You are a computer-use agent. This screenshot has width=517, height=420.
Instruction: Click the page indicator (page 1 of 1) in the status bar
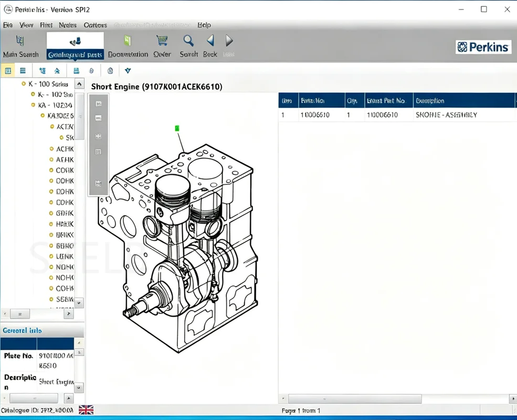coord(301,411)
